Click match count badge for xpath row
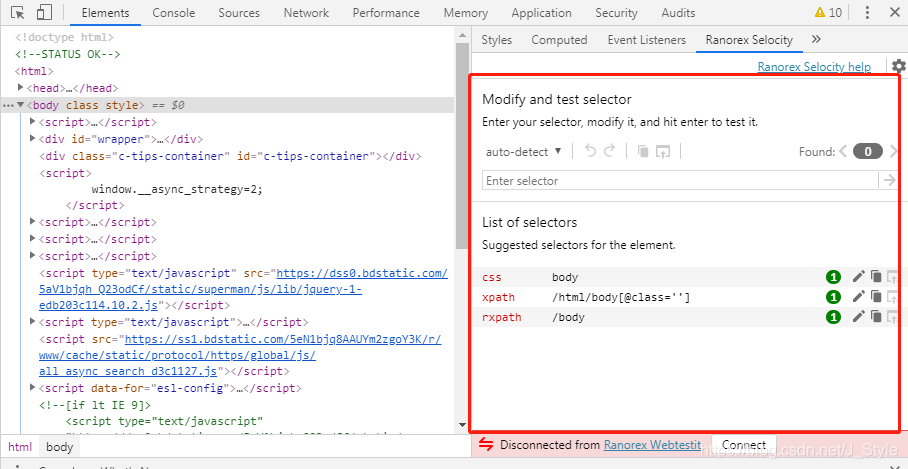This screenshot has height=469, width=908. point(833,297)
